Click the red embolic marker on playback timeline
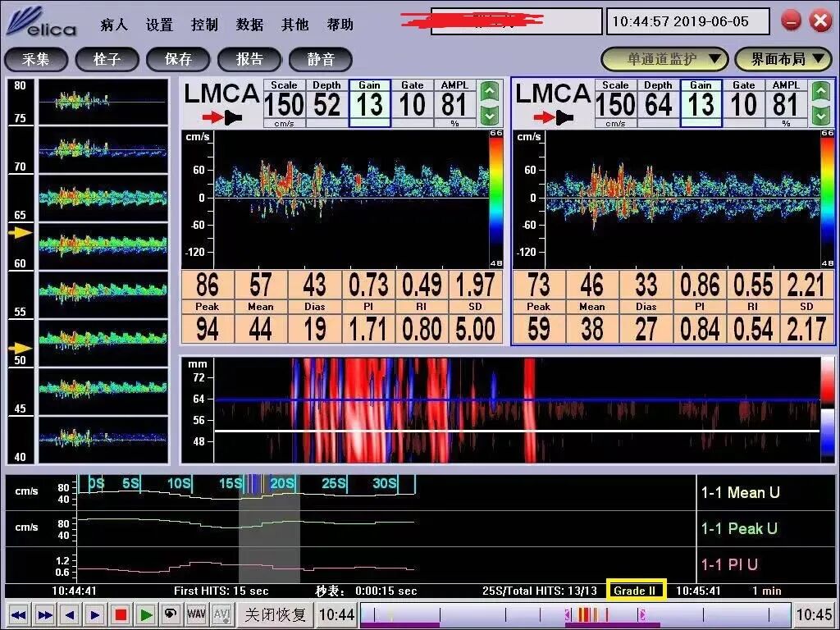This screenshot has width=840, height=630. tap(587, 614)
